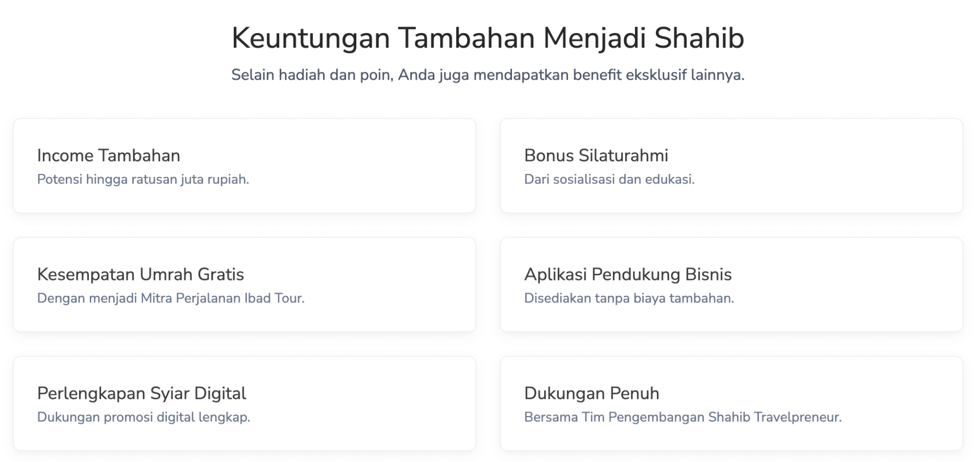Click the subtitle about benefit eksklusif lainnya
This screenshot has height=462, width=980.
487,75
